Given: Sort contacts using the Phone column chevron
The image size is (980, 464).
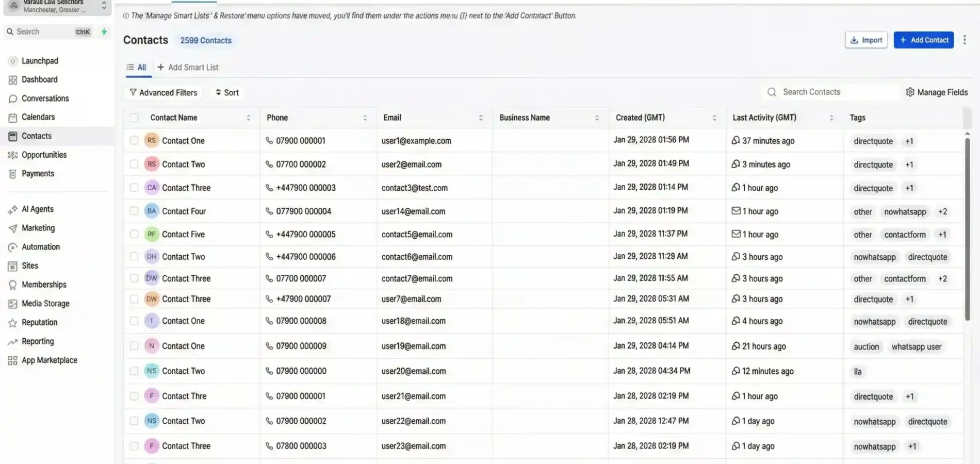Looking at the screenshot, I should [366, 117].
